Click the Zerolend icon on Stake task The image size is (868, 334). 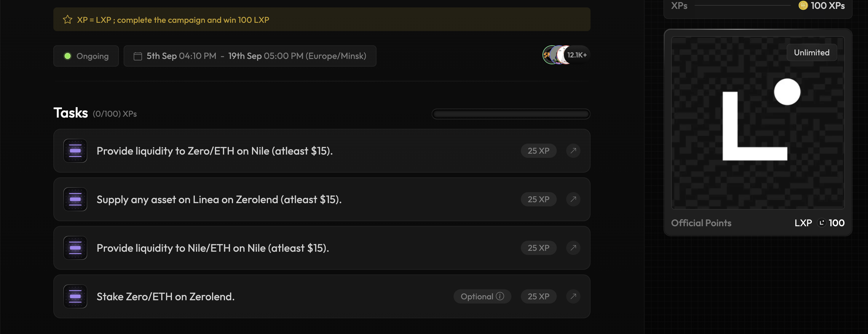click(75, 296)
